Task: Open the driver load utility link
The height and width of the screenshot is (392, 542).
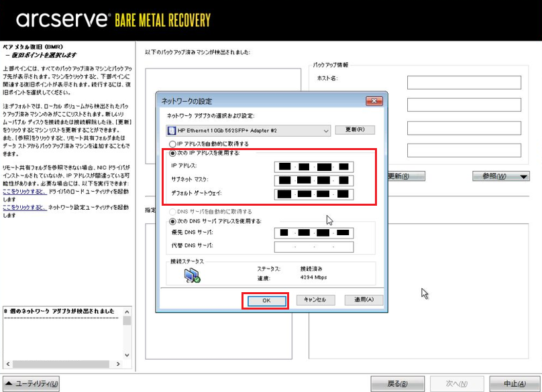Action: (x=25, y=192)
